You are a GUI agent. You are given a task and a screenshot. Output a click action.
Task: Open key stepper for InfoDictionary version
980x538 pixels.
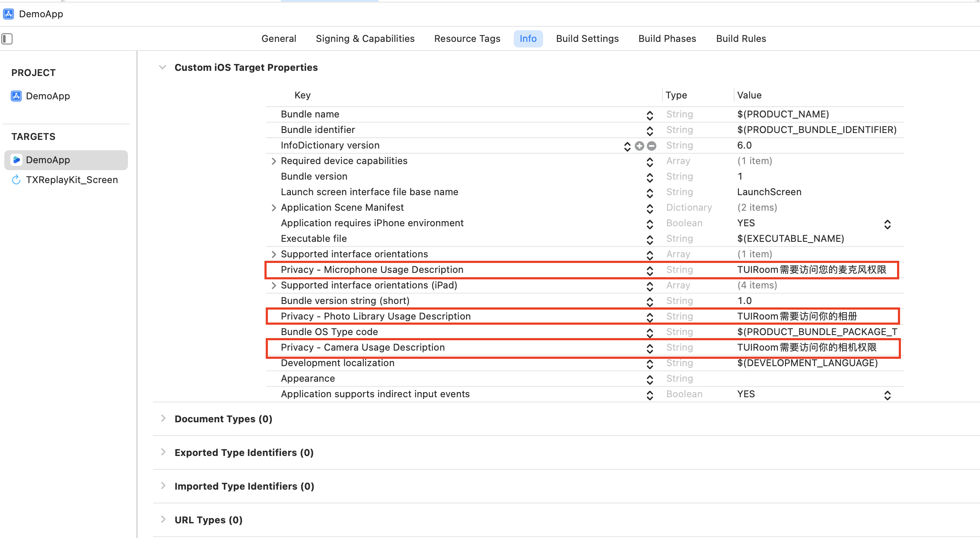[x=627, y=146]
